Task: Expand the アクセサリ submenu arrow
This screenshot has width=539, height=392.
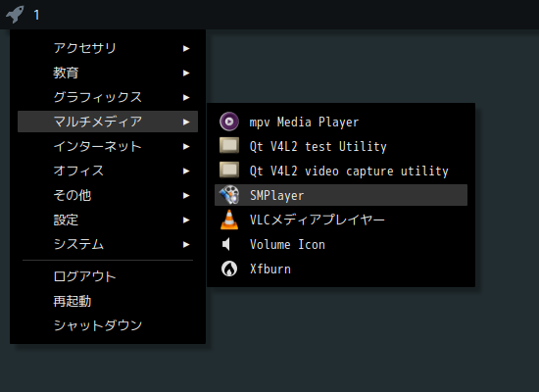Action: coord(186,48)
